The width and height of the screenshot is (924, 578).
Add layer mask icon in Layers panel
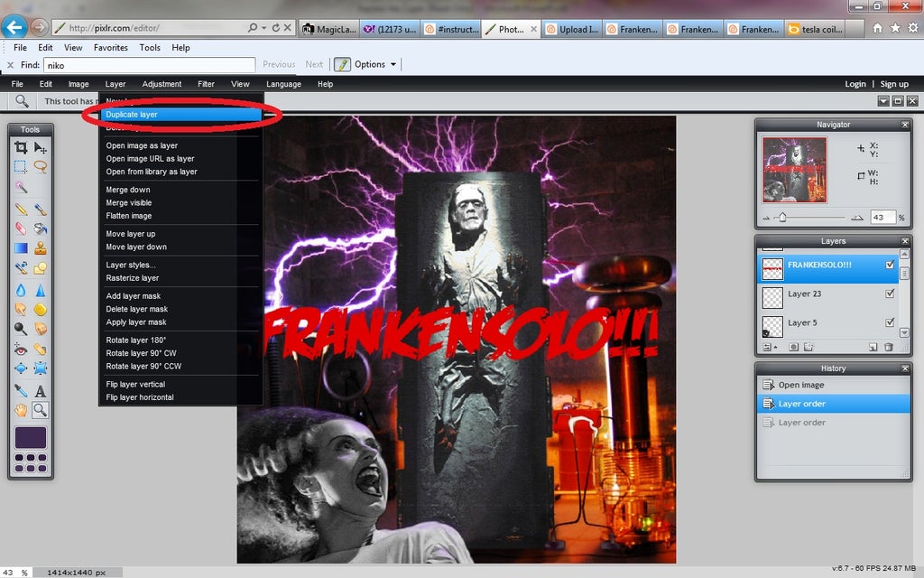pos(794,348)
